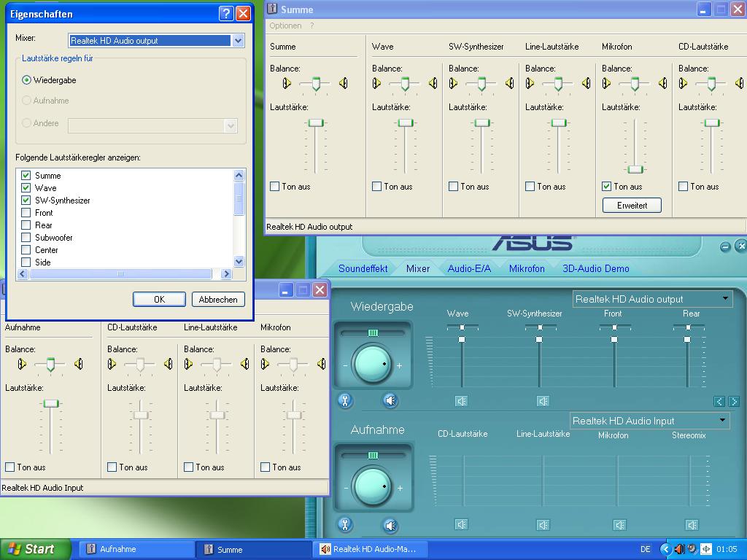Switch to Mixer tab in ASUS manager

(418, 268)
